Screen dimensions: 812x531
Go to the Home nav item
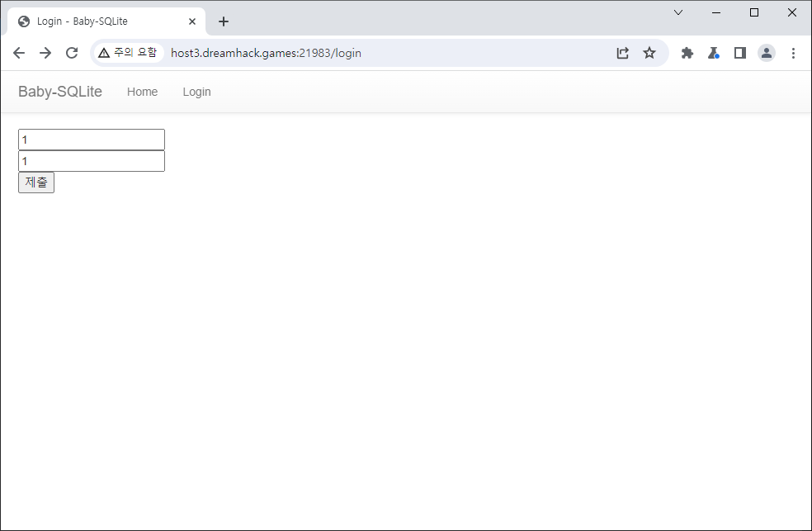(142, 92)
